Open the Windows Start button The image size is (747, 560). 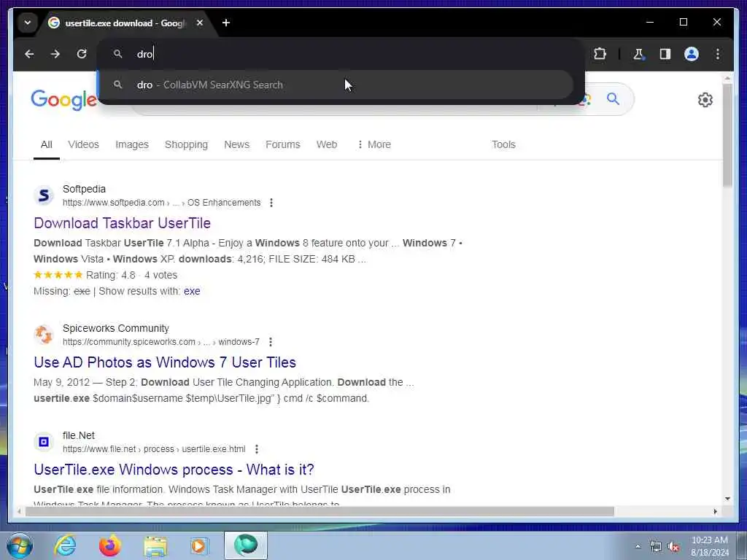(20, 546)
